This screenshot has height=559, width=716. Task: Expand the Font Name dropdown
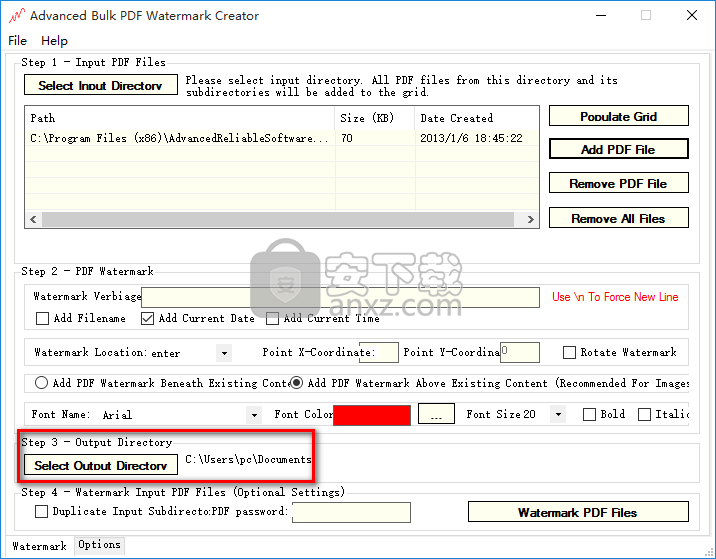point(254,415)
